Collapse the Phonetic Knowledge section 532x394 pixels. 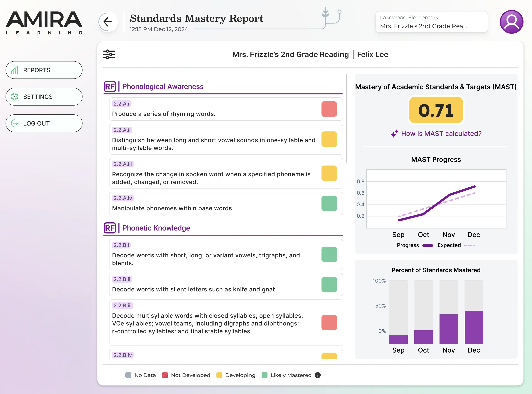click(156, 228)
